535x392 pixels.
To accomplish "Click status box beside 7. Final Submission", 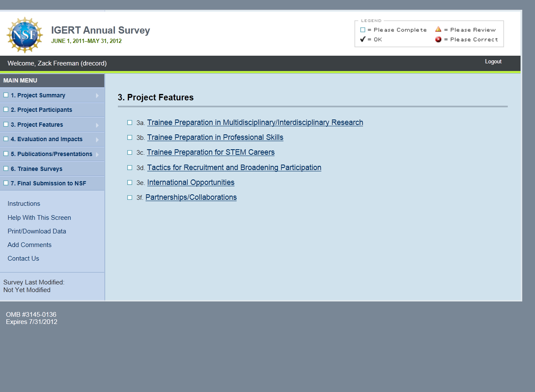I will (x=6, y=183).
